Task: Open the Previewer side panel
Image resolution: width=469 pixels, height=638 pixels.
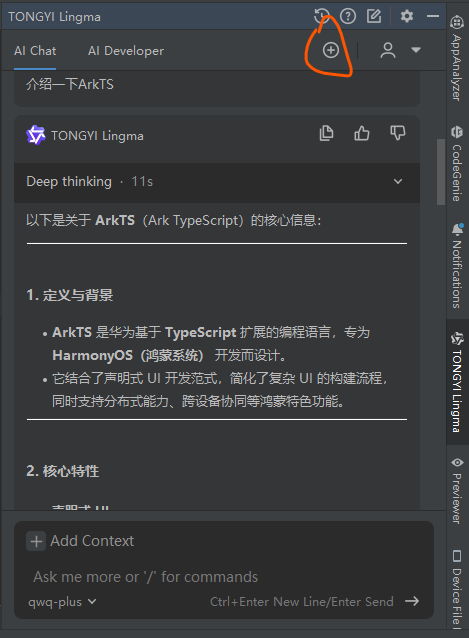Action: (457, 491)
